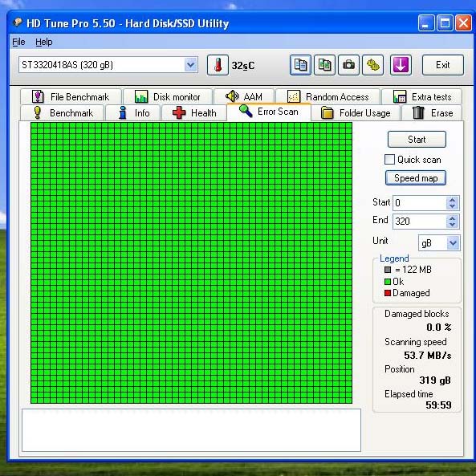Click the second copy screenshot icon

(x=324, y=65)
